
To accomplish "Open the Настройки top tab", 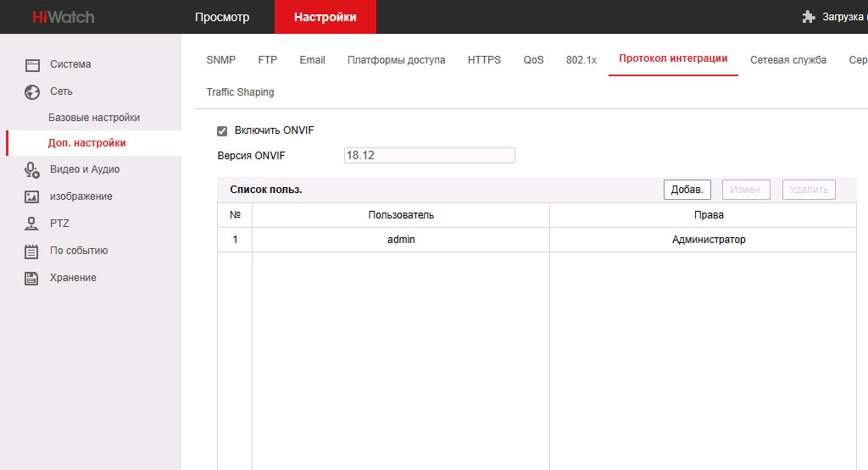I will coord(325,17).
